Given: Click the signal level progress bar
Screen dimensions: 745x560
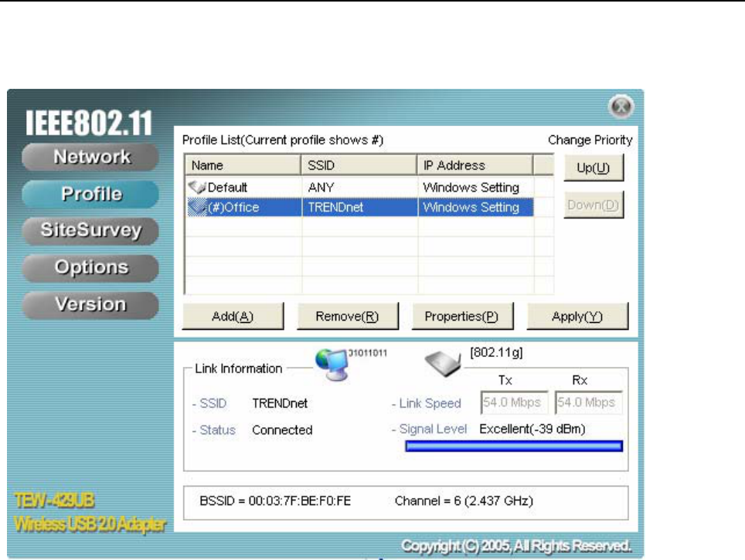Looking at the screenshot, I should (x=514, y=446).
